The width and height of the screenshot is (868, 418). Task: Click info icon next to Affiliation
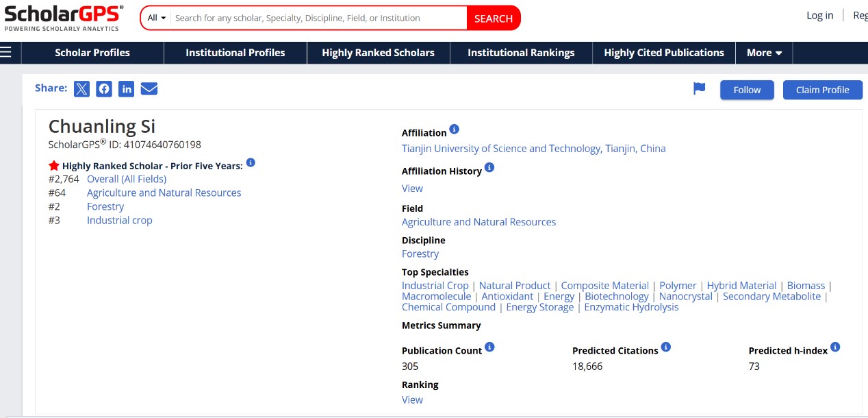tap(455, 130)
